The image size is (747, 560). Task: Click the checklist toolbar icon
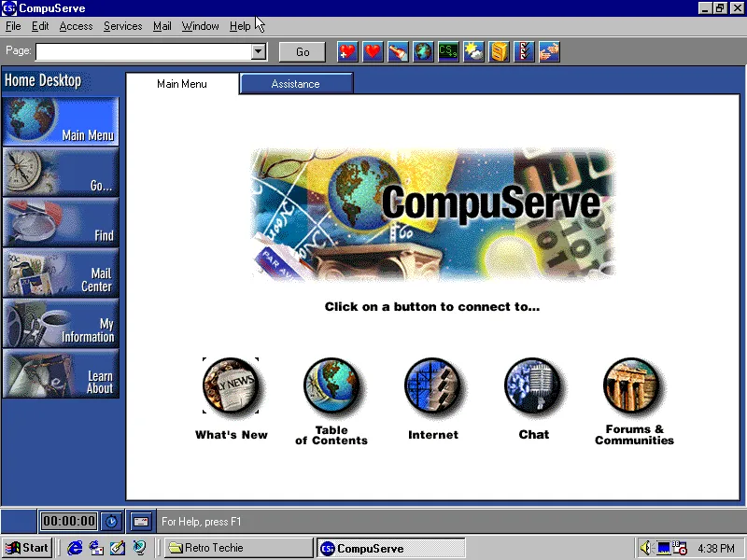(524, 51)
